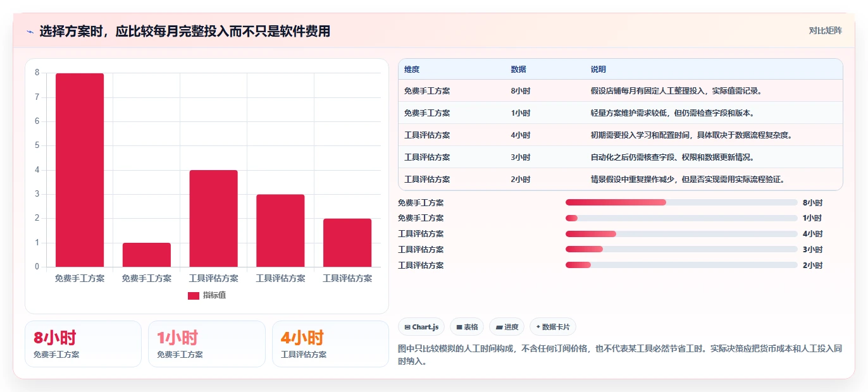Click the 8小时 progress bar
The image size is (868, 392).
click(681, 202)
